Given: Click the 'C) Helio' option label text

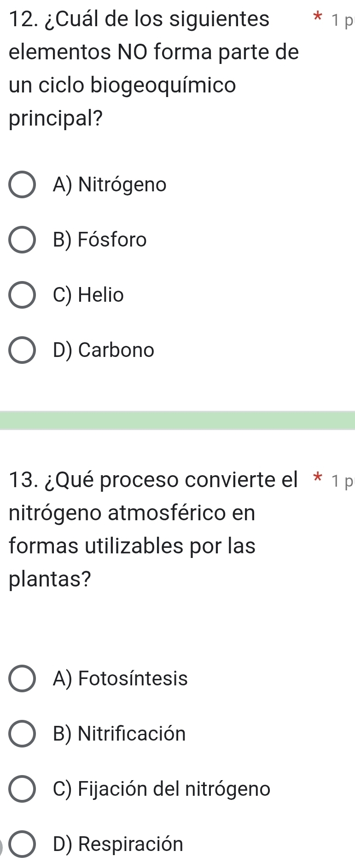Looking at the screenshot, I should tap(88, 295).
